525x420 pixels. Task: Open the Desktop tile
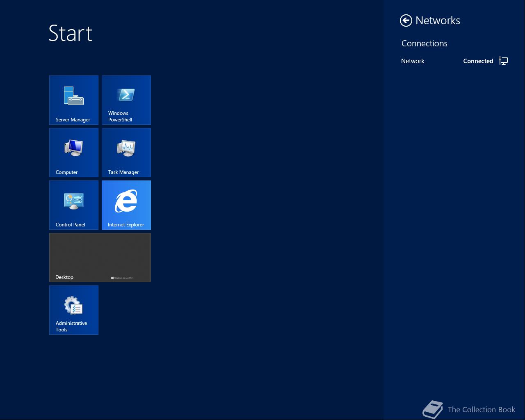100,258
